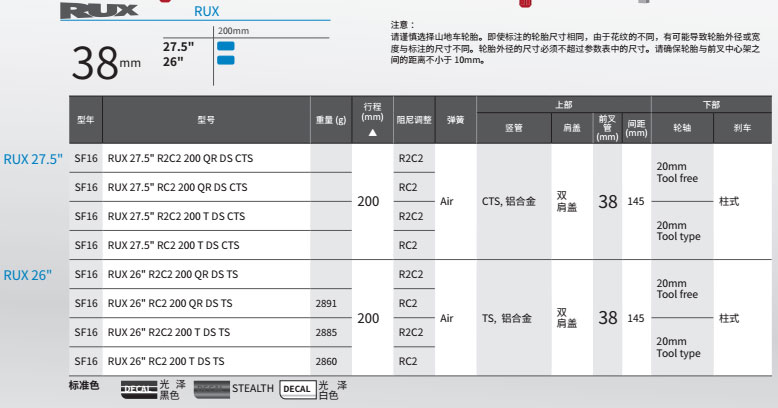Click the 竖管 column header

(514, 128)
